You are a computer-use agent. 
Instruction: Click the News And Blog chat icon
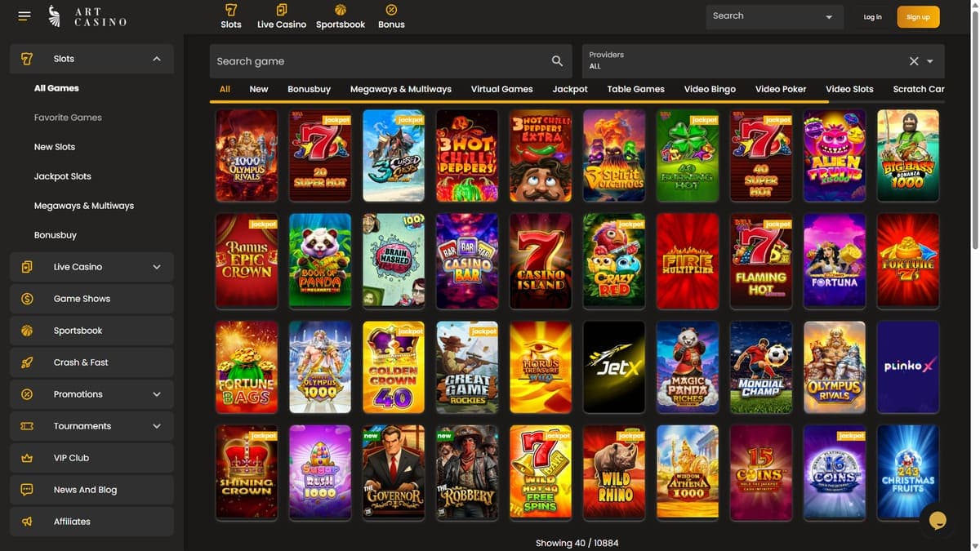pyautogui.click(x=27, y=490)
